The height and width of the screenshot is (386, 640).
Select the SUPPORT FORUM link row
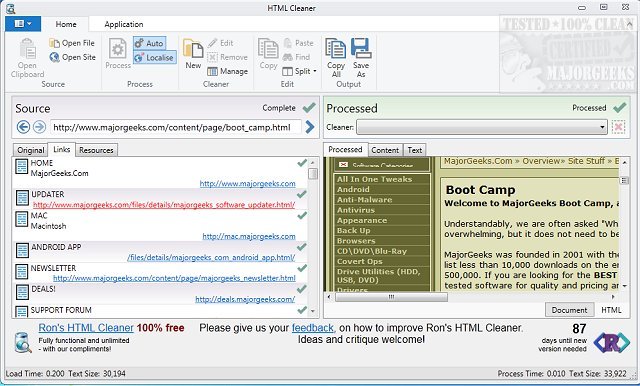[160, 311]
